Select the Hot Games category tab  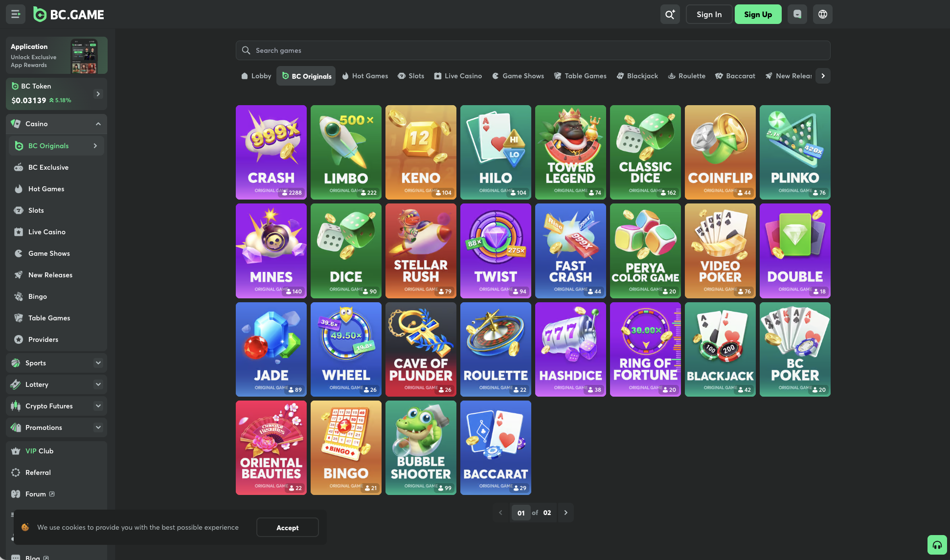pos(365,76)
